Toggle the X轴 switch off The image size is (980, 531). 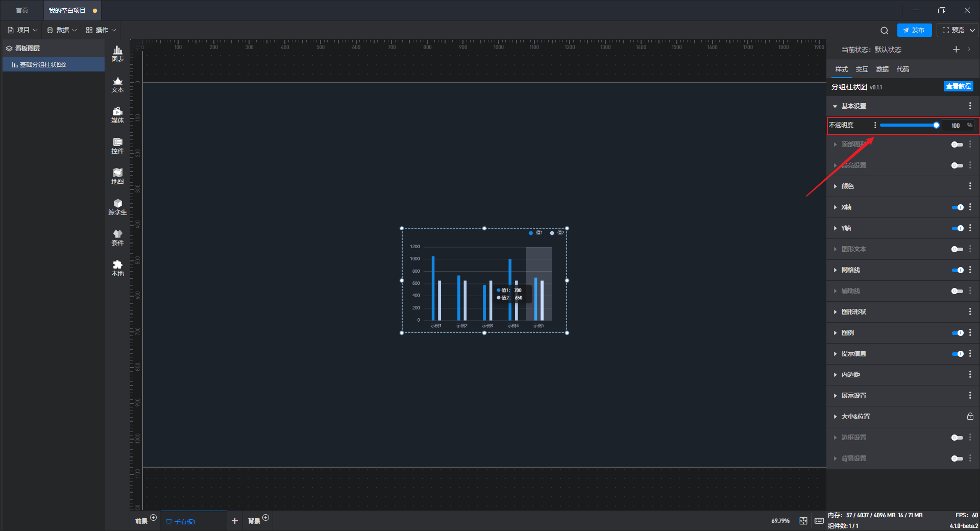click(x=958, y=207)
